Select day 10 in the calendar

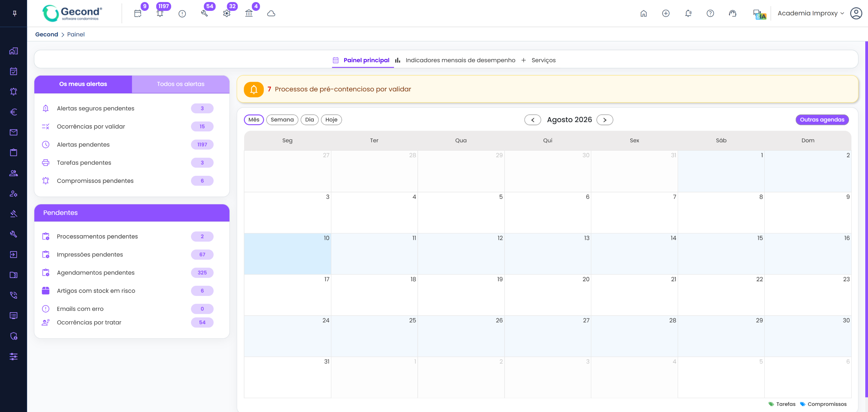[x=288, y=254]
